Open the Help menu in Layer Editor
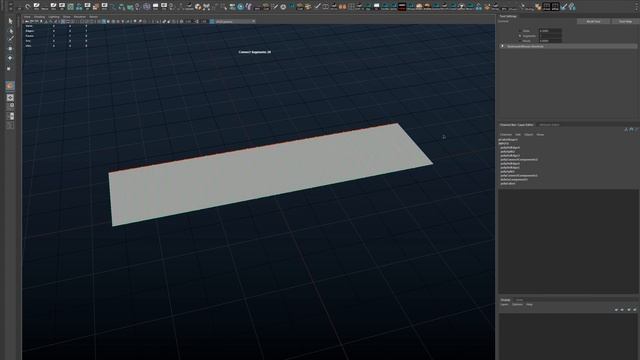The height and width of the screenshot is (360, 640). point(529,305)
